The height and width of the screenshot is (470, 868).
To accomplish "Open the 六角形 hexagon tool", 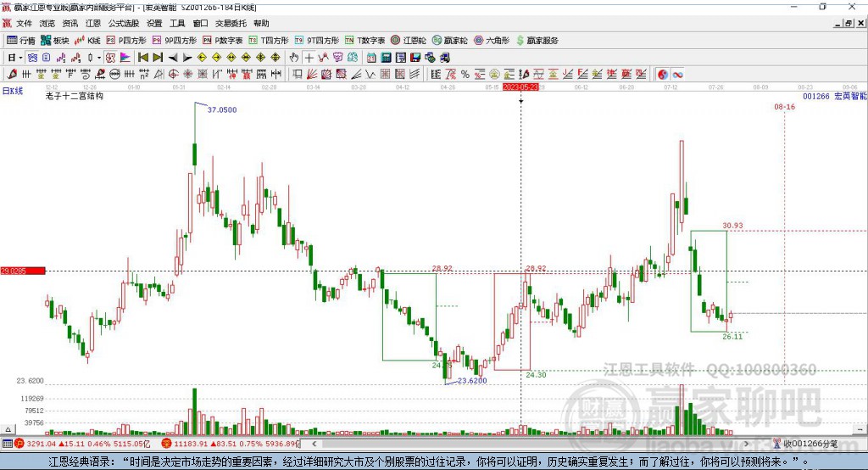I will pyautogui.click(x=492, y=41).
